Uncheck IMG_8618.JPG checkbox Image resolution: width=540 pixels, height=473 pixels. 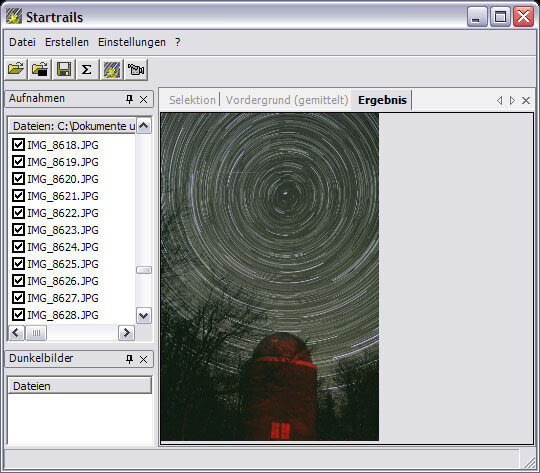click(18, 145)
